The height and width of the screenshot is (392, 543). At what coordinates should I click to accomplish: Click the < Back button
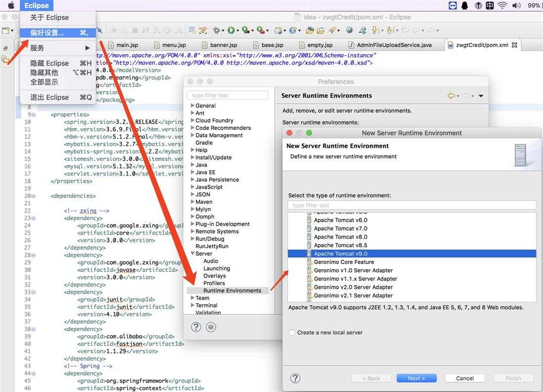(x=371, y=378)
